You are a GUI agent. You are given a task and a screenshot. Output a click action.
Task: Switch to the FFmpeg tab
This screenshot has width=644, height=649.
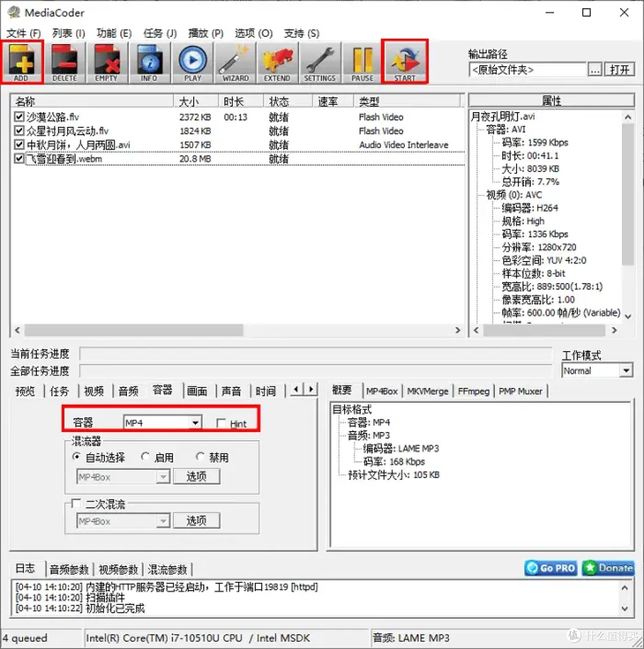coord(474,391)
